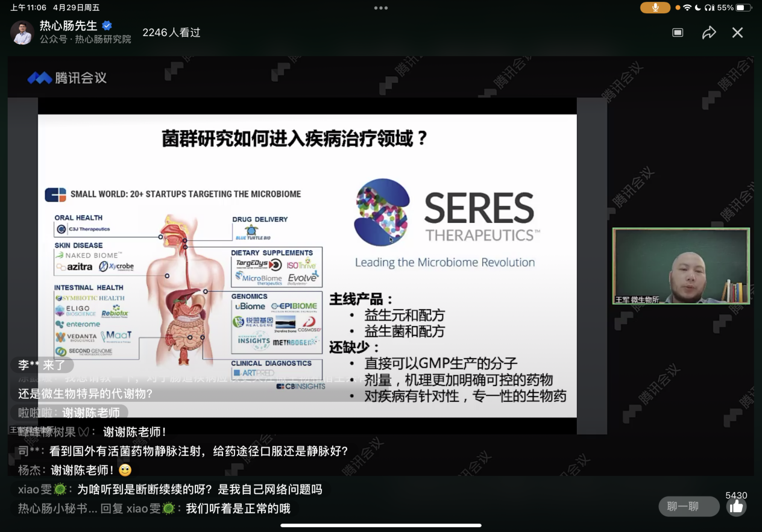762x532 pixels.
Task: Tap the thumbs-up like button
Action: (736, 507)
